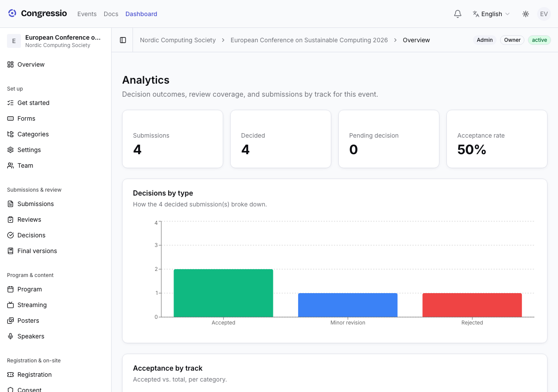Open Decisions in sidebar
The height and width of the screenshot is (392, 558).
(55, 235)
